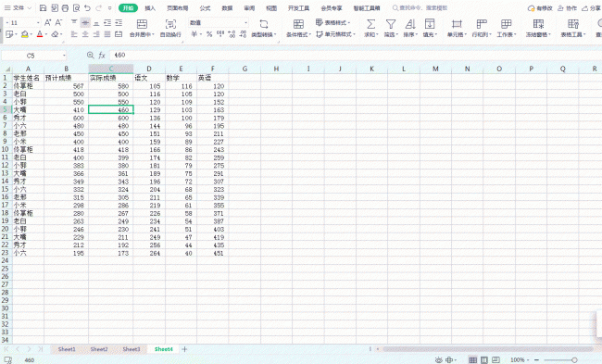
Task: Click the zoom slider handle
Action: click(574, 359)
